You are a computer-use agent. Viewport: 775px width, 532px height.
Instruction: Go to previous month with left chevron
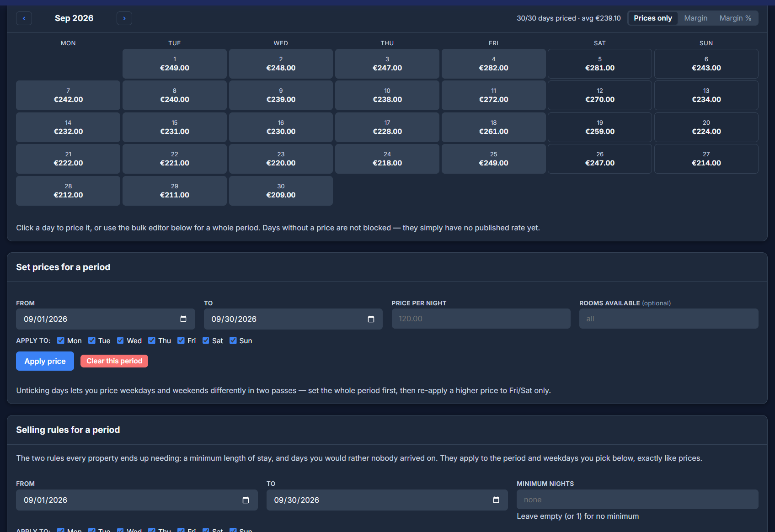click(x=24, y=18)
